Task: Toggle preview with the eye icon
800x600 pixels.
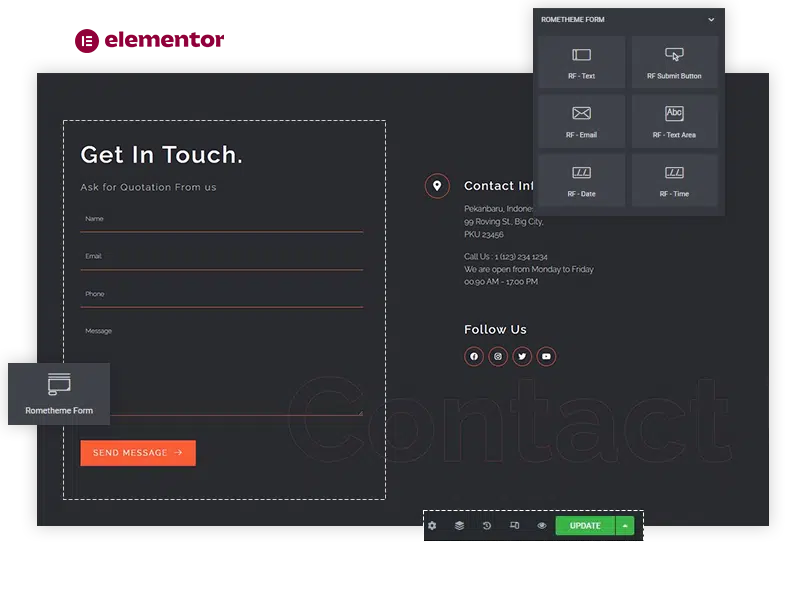Action: (541, 526)
